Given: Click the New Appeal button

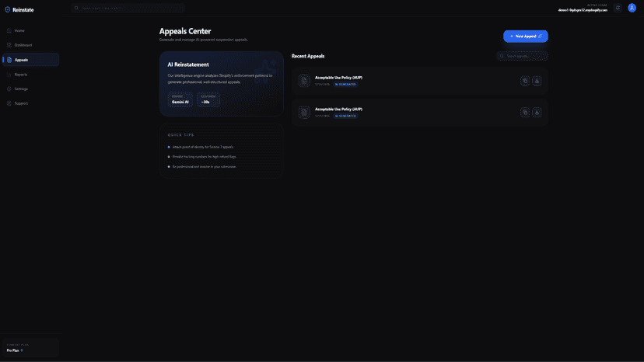Looking at the screenshot, I should click(526, 36).
